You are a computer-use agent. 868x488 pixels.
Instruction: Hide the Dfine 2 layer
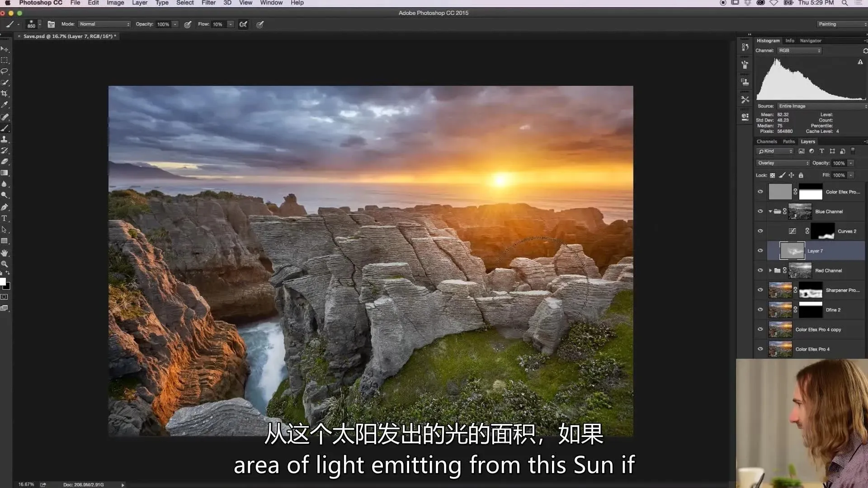760,310
